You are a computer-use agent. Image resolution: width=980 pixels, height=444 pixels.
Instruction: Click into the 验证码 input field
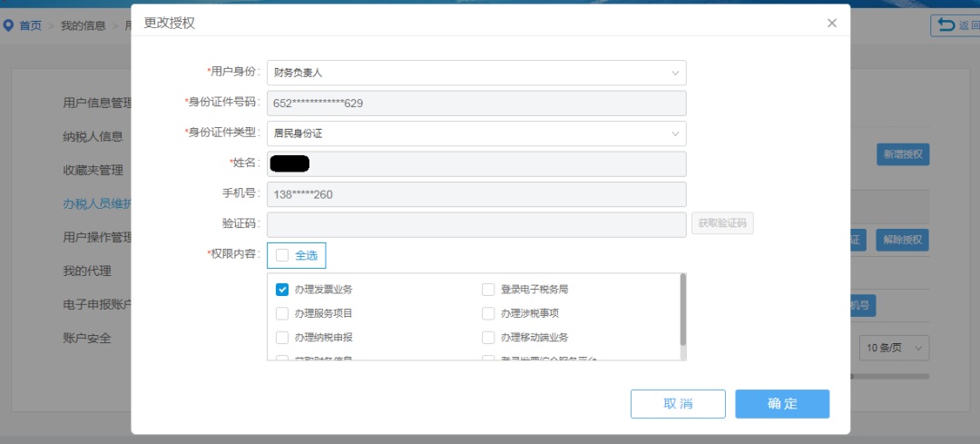476,224
